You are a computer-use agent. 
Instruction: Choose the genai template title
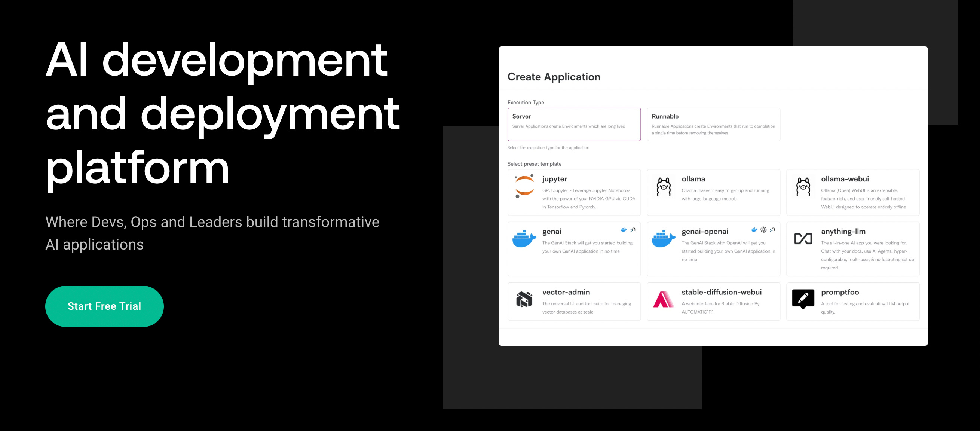pyautogui.click(x=552, y=232)
